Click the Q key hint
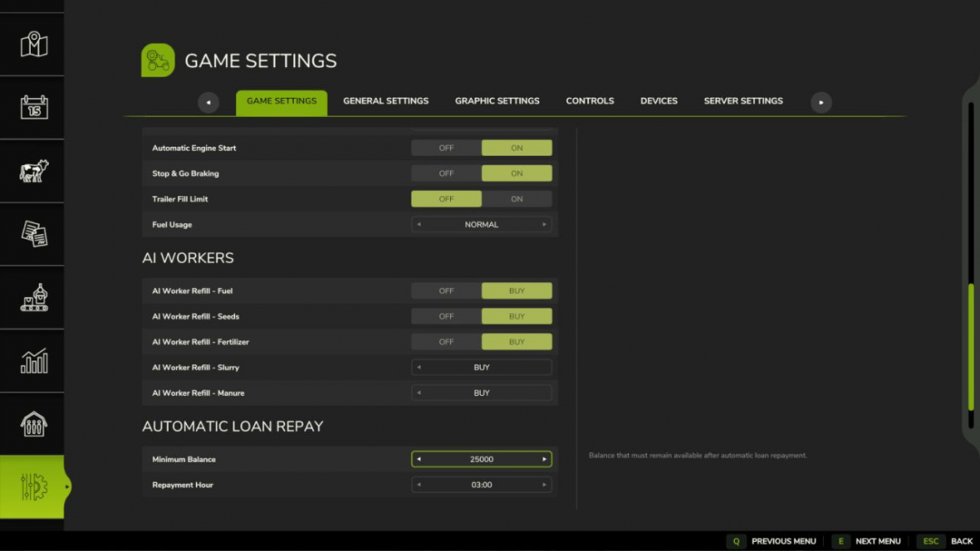The height and width of the screenshot is (551, 980). pos(736,541)
